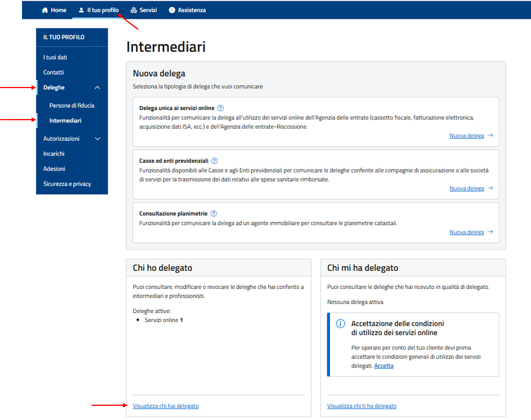
Task: Click the profile person icon in top bar
Action: tap(81, 10)
